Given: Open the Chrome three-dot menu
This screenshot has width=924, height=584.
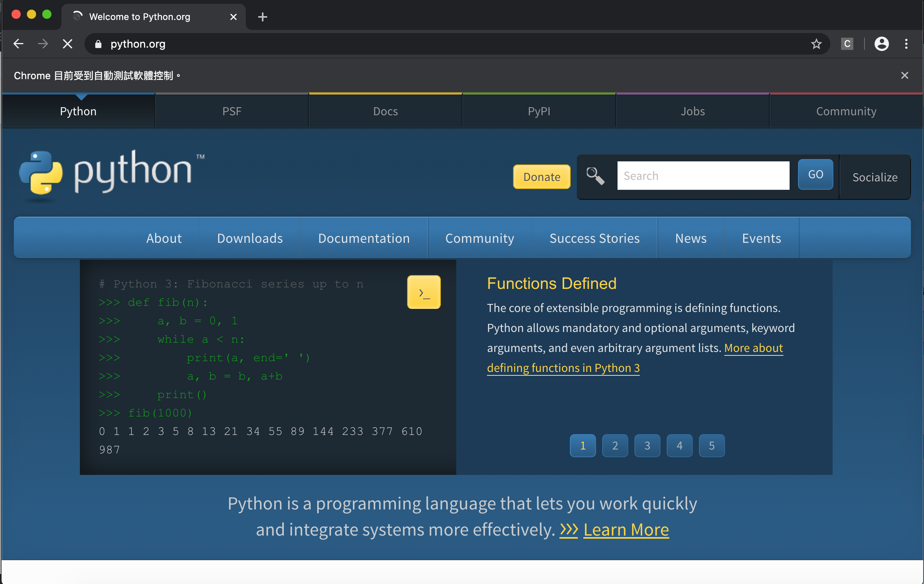Looking at the screenshot, I should pyautogui.click(x=906, y=44).
